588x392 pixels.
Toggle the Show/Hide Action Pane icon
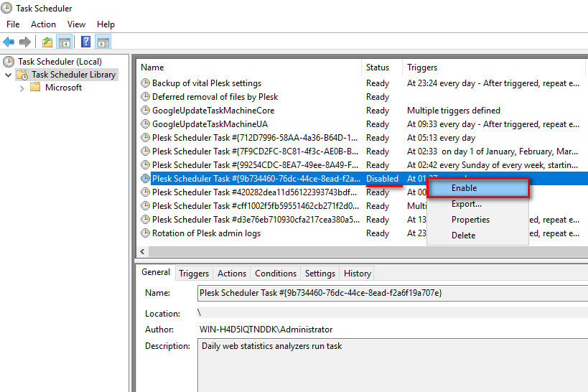tap(103, 42)
